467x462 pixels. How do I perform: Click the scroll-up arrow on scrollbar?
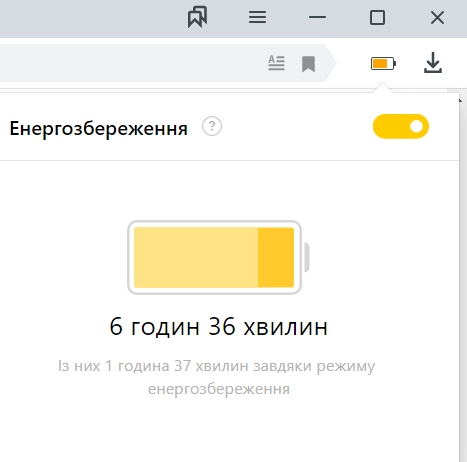[x=462, y=100]
